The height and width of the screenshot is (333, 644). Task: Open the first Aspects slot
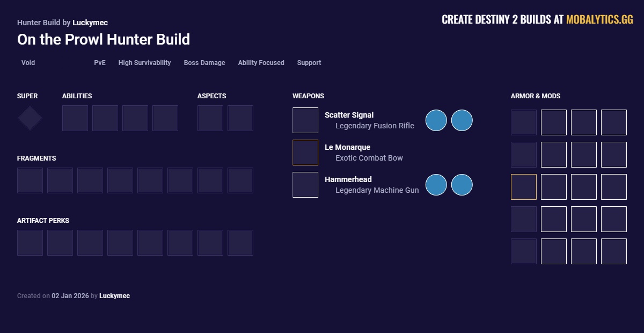[x=210, y=118]
